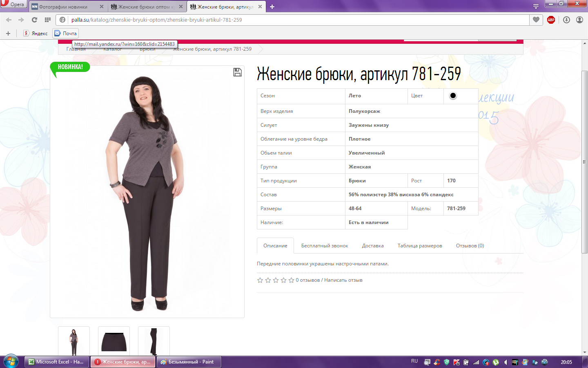588x368 pixels.
Task: Click the Opera taskbar button Женские брюки
Action: [x=123, y=362]
